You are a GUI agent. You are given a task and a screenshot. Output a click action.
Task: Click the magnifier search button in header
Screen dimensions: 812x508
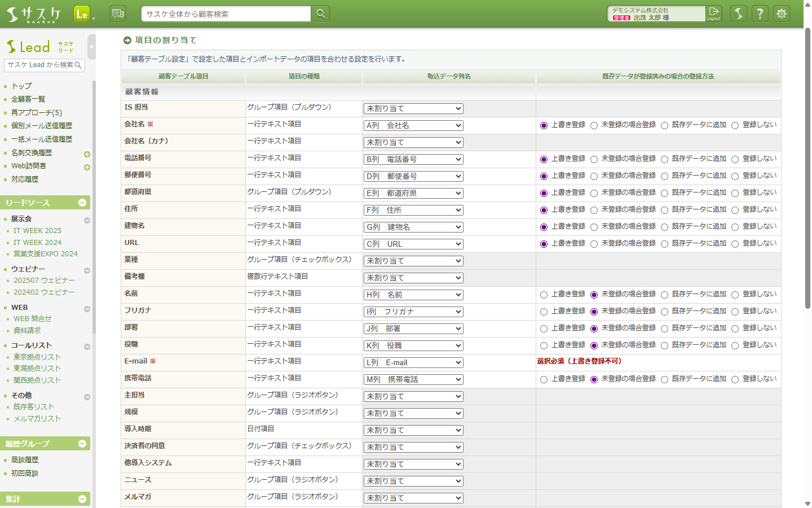(x=320, y=14)
